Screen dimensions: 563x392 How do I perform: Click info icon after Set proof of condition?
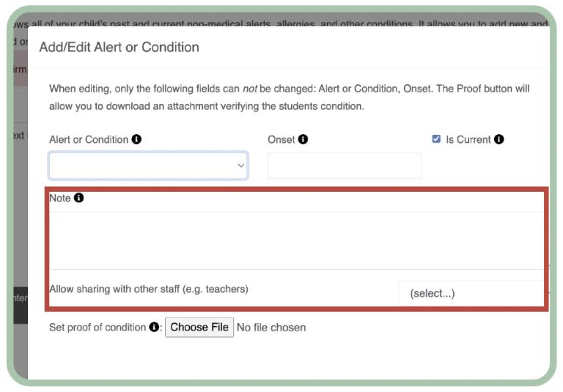tap(154, 328)
